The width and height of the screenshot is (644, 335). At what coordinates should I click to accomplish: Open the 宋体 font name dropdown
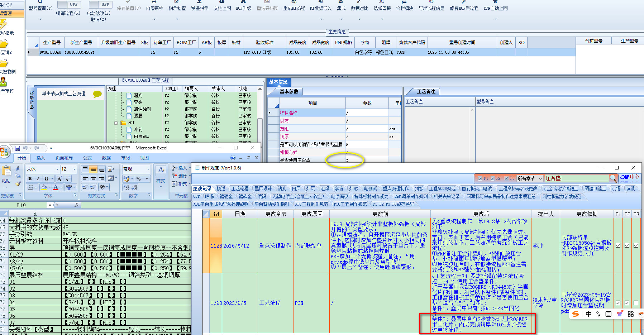(57, 169)
